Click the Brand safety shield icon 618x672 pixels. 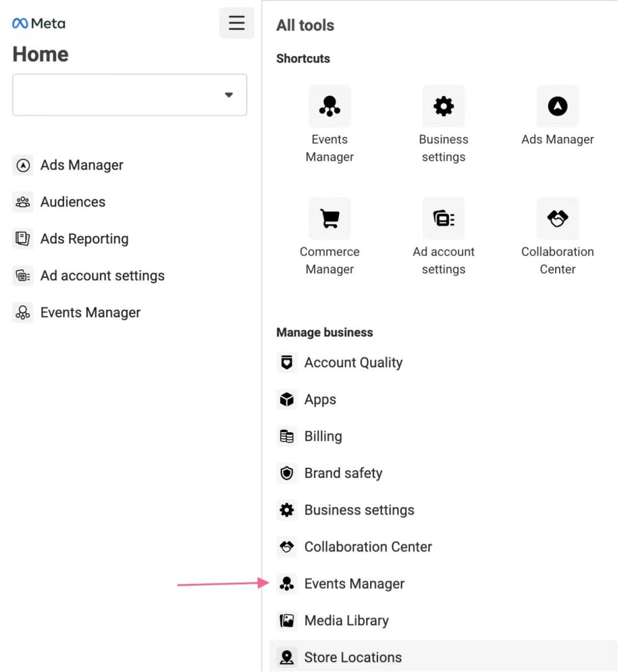pos(287,473)
